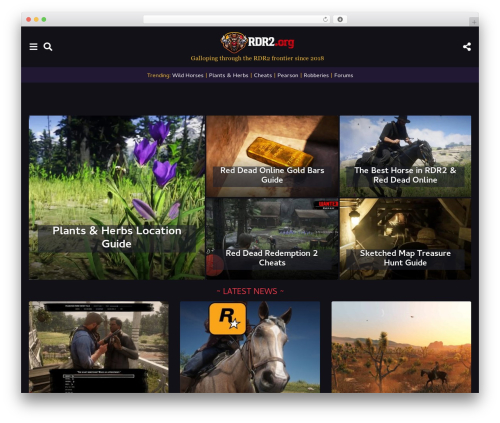
Task: Click tagline 'Galloping through the RDR2 frontier'
Action: tap(257, 58)
